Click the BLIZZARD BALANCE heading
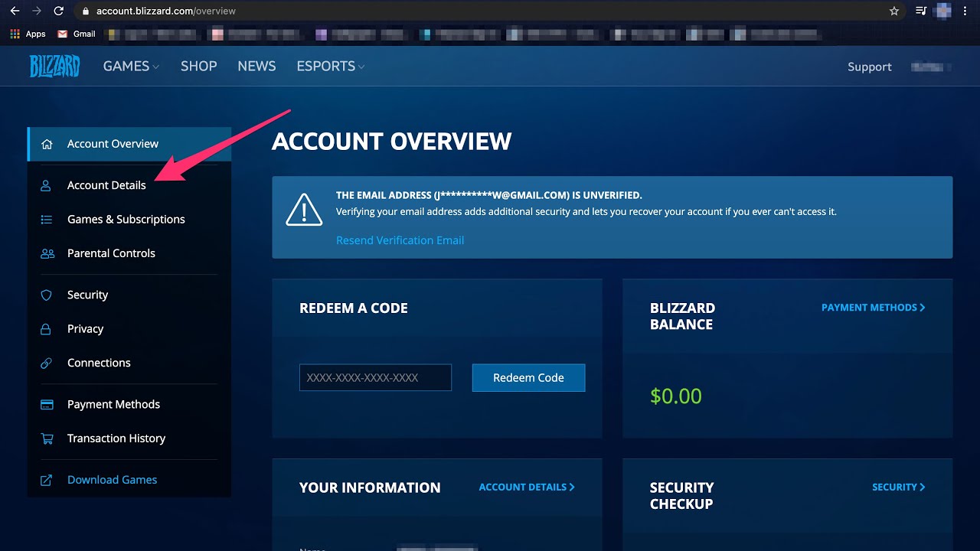Screen dimensions: 980x551 (682, 316)
